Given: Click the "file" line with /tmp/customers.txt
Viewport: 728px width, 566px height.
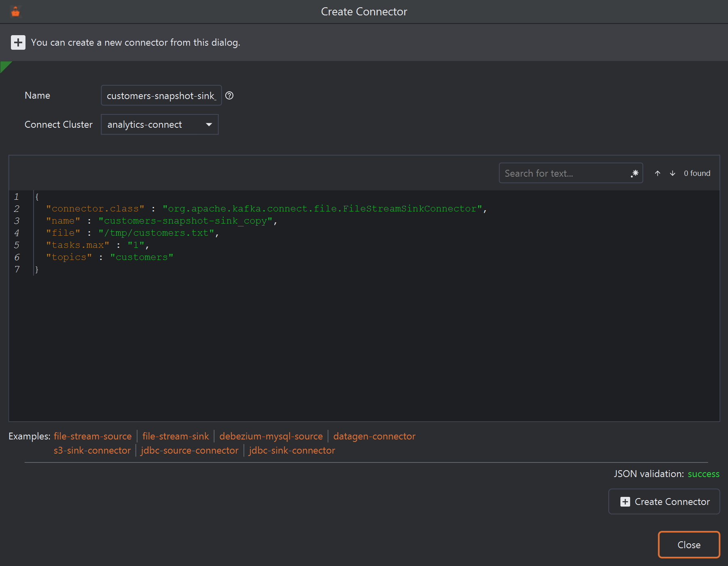Looking at the screenshot, I should [x=132, y=233].
